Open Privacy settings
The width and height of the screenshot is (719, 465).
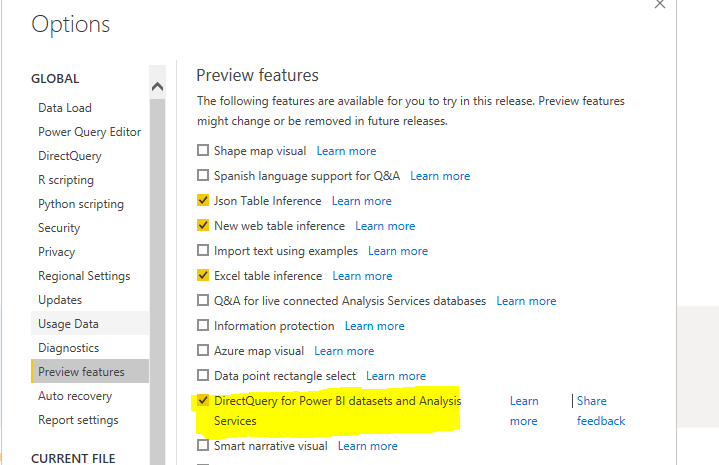56,252
